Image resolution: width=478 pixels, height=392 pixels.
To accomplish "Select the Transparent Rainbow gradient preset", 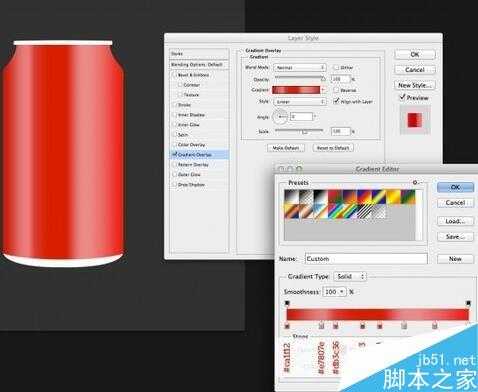I will (x=350, y=211).
